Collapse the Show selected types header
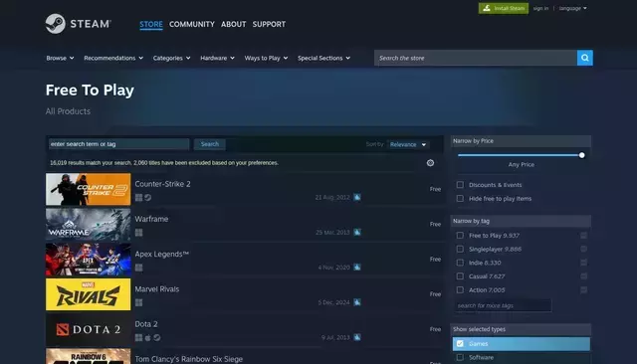The image size is (637, 364). point(521,329)
